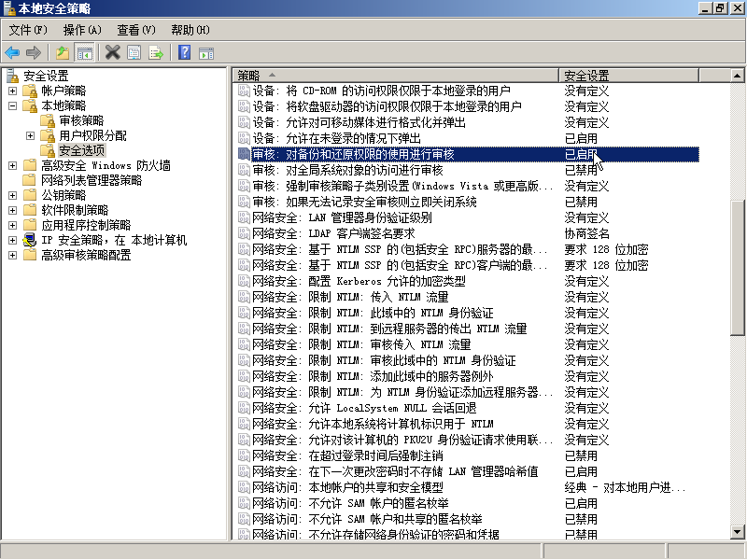Click the Delete (X) toolbar icon

[112, 52]
